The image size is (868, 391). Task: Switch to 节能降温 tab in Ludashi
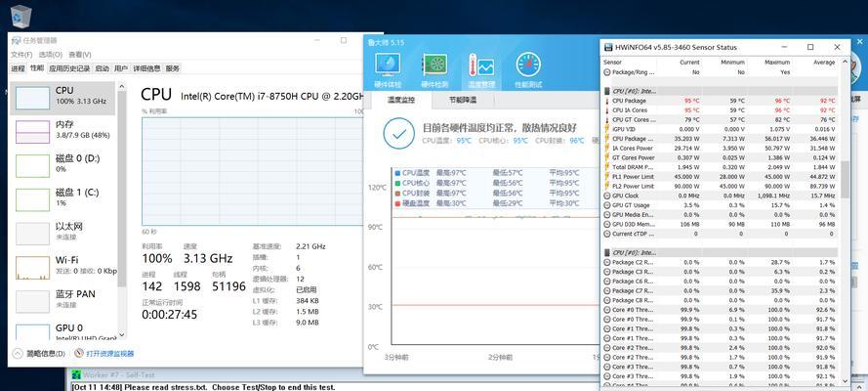click(462, 101)
